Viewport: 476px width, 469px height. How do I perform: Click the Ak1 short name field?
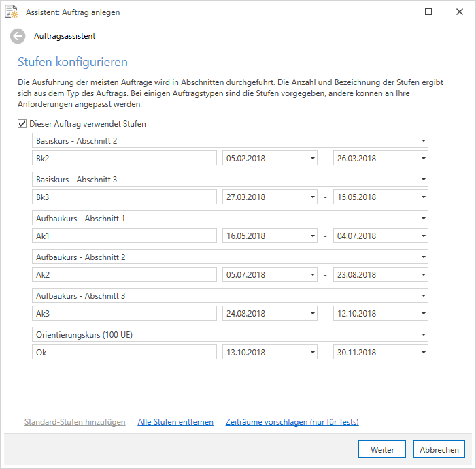124,236
